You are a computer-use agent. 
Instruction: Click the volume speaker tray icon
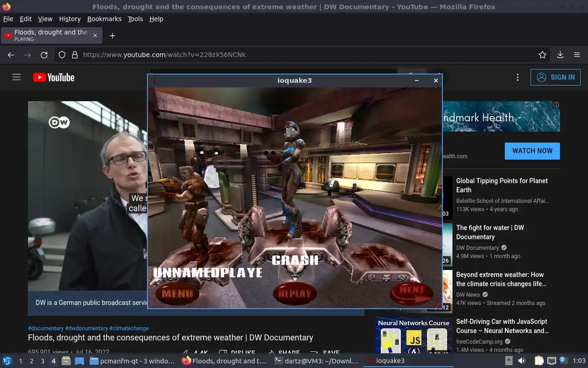point(522,361)
